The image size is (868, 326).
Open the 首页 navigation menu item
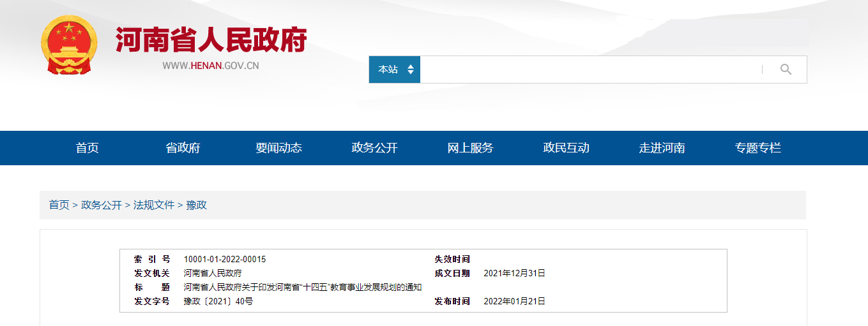pos(88,148)
